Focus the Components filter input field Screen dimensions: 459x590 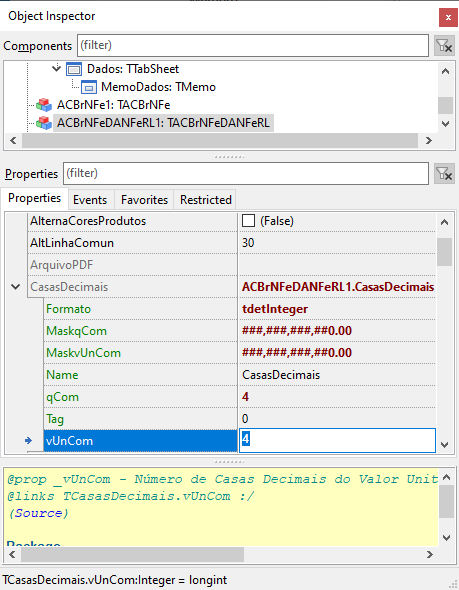pos(253,46)
